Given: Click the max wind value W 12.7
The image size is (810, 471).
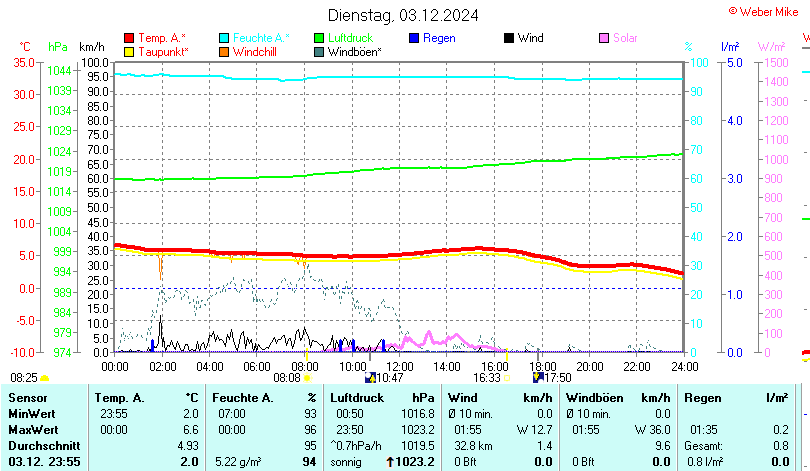Looking at the screenshot, I should click(534, 430).
